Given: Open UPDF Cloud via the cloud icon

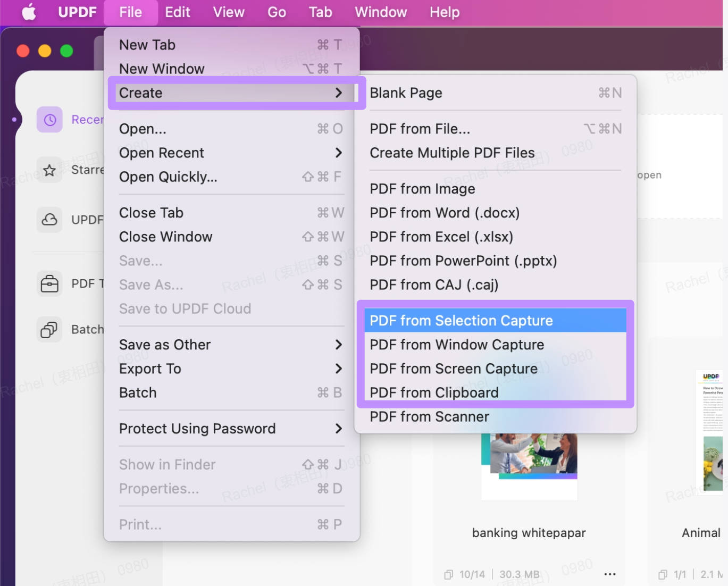Looking at the screenshot, I should [x=49, y=220].
